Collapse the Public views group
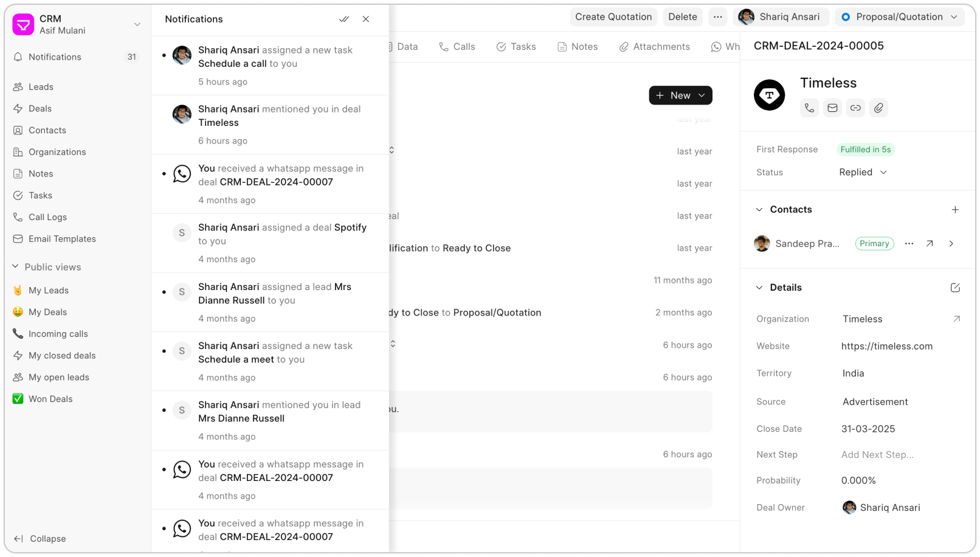The image size is (980, 557). tap(16, 267)
